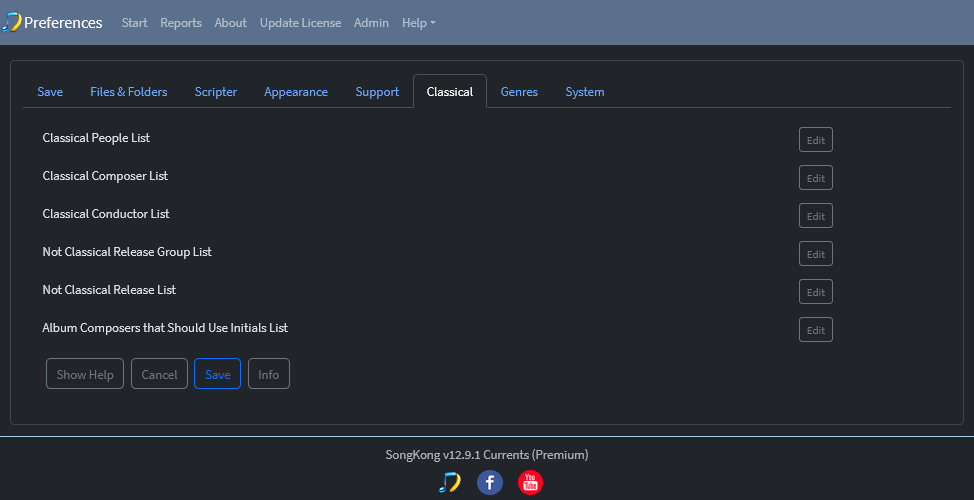Switch to the System tab
The height and width of the screenshot is (500, 974).
585,91
